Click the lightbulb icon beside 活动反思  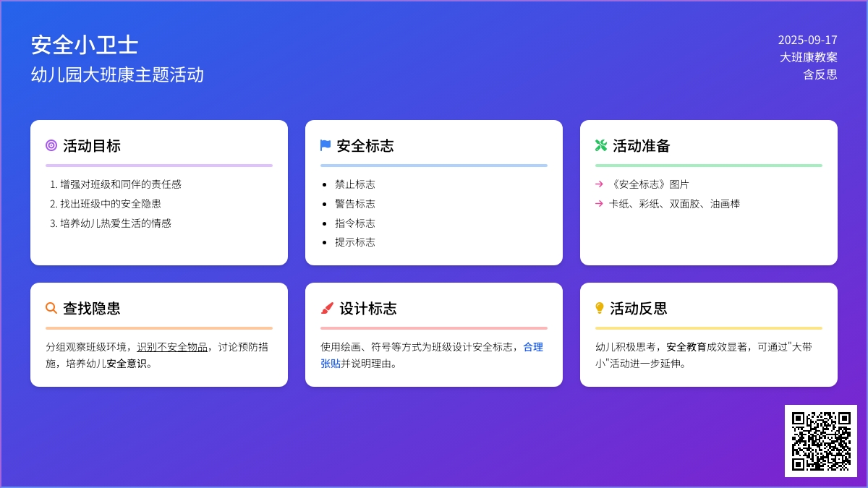(x=600, y=308)
